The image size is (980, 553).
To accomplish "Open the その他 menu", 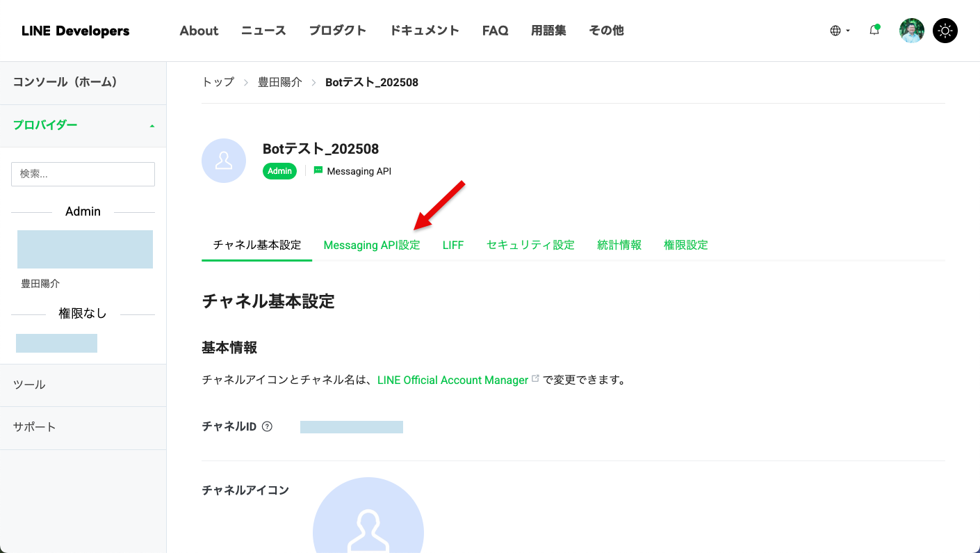I will (606, 31).
